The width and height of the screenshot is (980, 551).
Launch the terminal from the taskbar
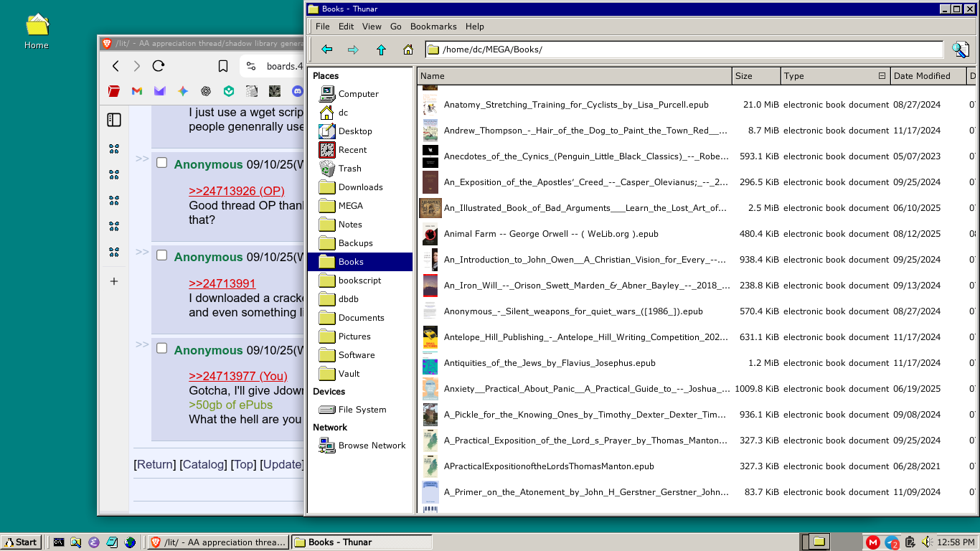coord(59,542)
